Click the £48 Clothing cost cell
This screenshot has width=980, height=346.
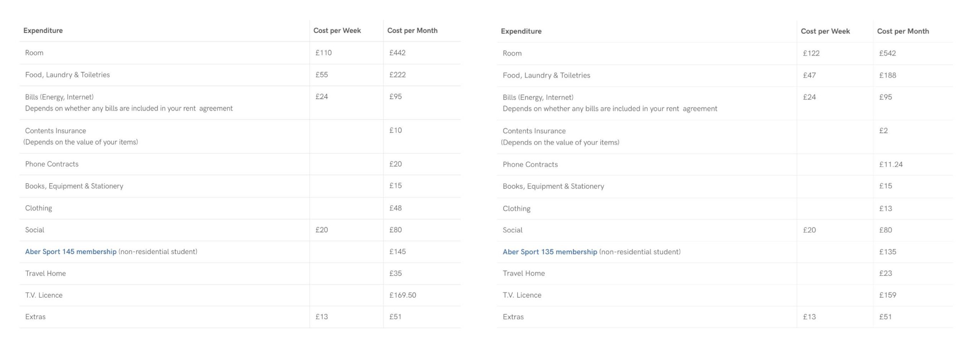[395, 208]
